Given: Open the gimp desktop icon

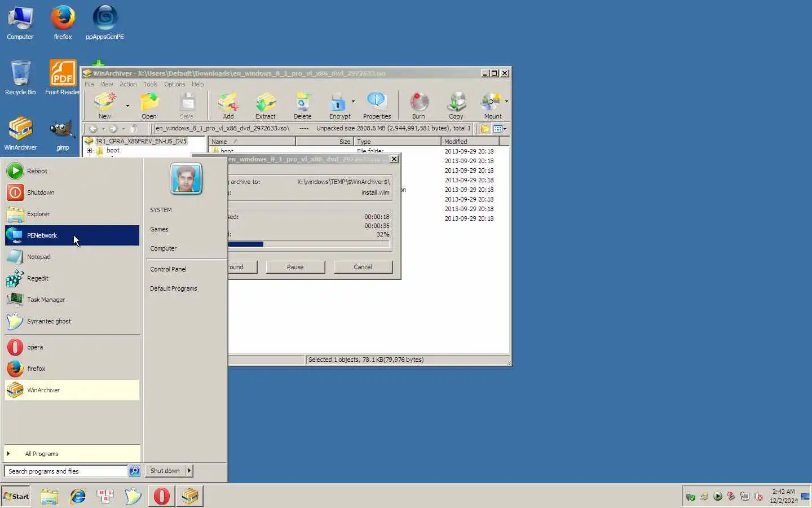Looking at the screenshot, I should pos(63,134).
